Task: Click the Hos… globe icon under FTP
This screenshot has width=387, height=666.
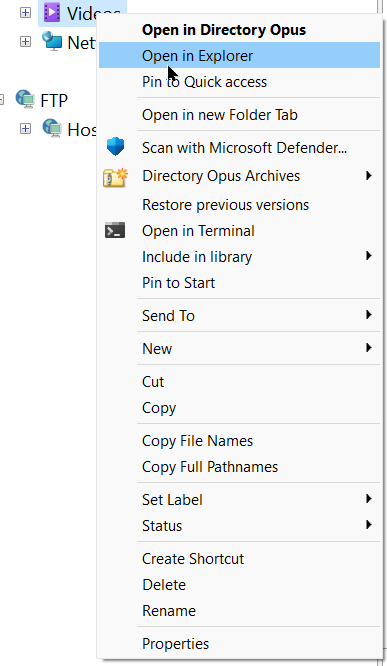Action: click(52, 128)
